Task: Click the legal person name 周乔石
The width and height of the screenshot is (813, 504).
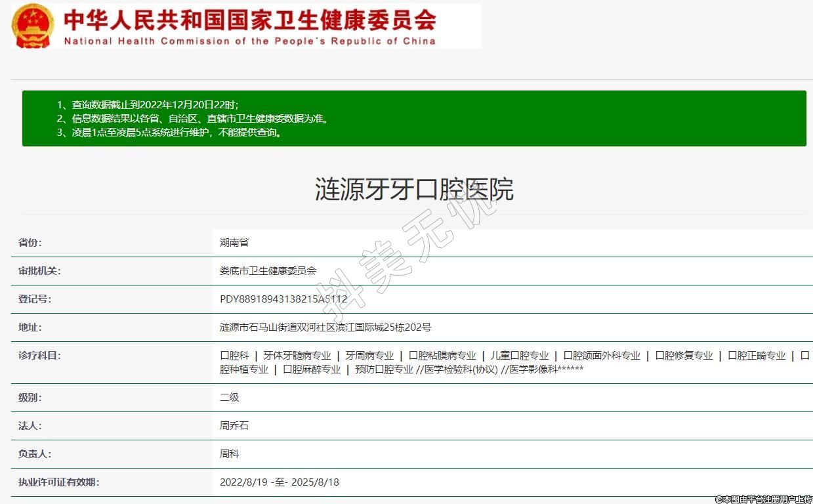Action: [x=234, y=426]
